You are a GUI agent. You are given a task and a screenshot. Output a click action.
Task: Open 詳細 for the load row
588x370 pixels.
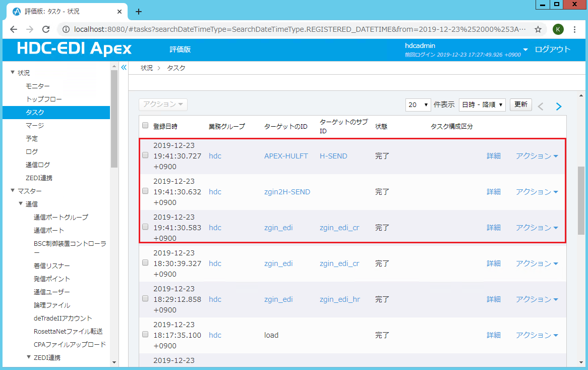pos(494,335)
